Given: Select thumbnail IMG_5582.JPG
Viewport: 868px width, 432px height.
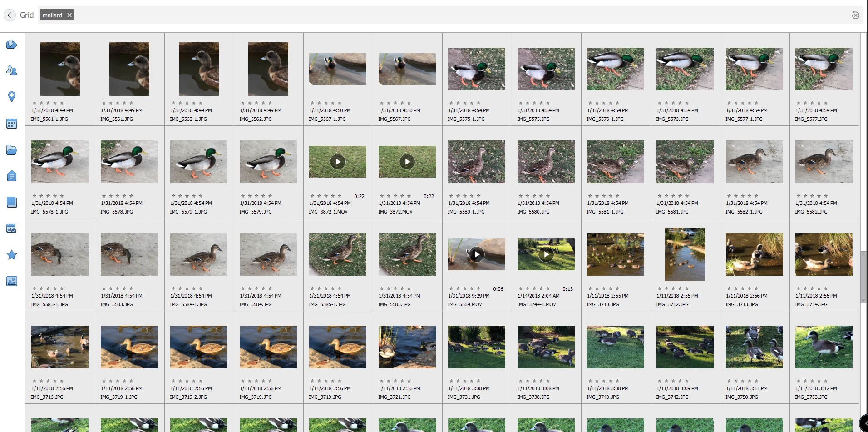Looking at the screenshot, I should [x=824, y=162].
